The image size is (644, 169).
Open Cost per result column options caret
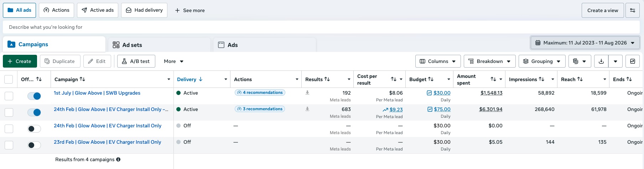(x=401, y=79)
